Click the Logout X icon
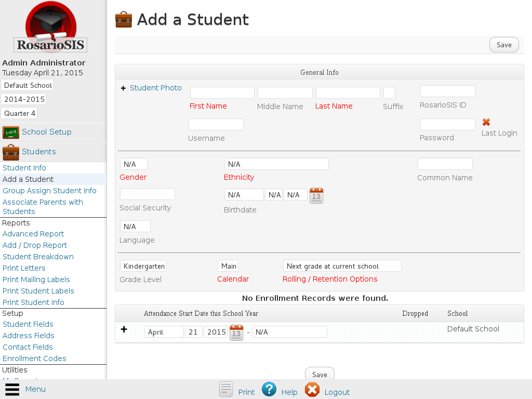 coord(312,389)
